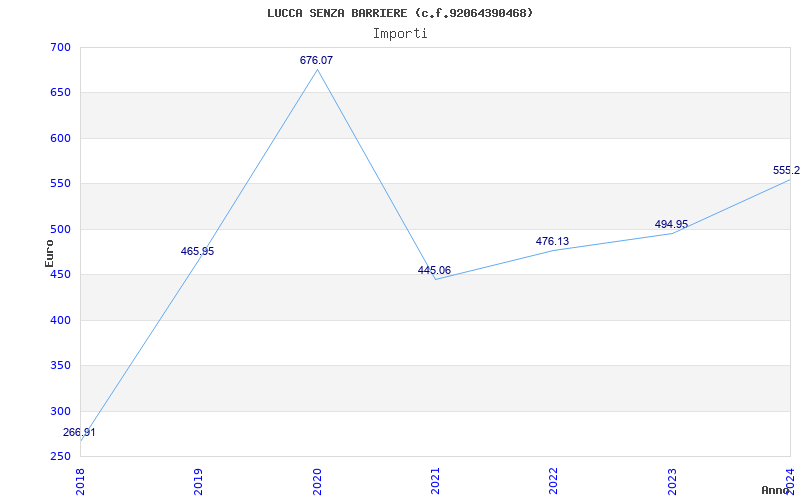
Task: Select the Importi subtitle text
Action: 400,34
